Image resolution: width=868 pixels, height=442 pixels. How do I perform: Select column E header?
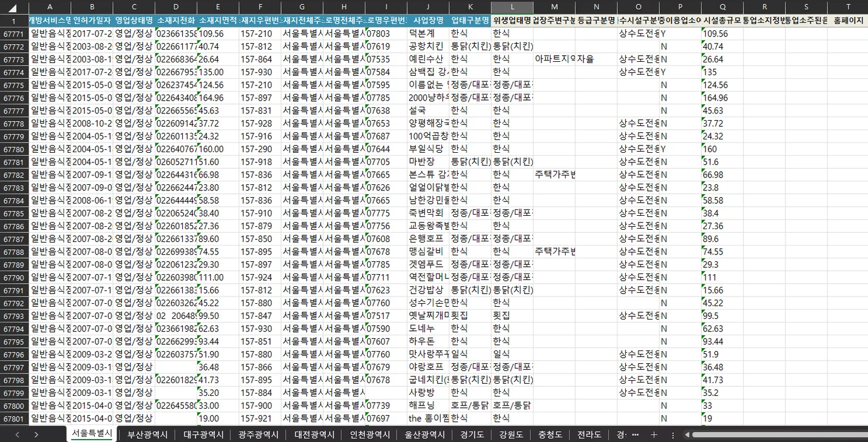[x=218, y=7]
